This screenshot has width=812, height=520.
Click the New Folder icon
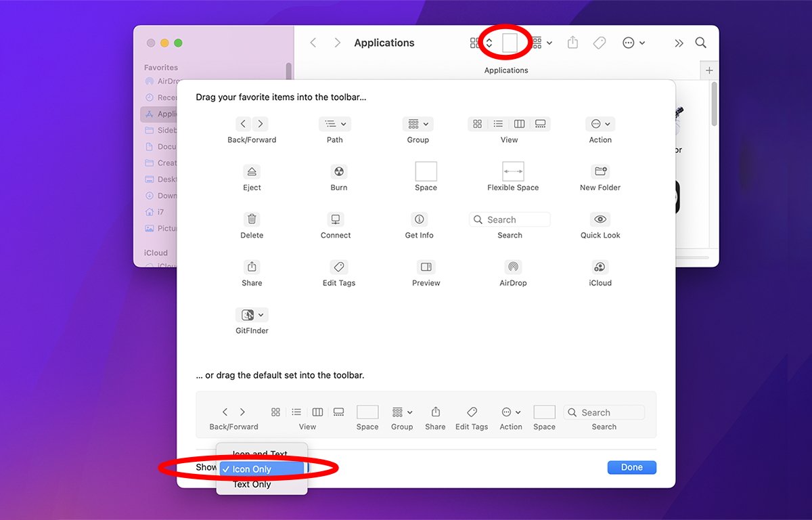(600, 171)
